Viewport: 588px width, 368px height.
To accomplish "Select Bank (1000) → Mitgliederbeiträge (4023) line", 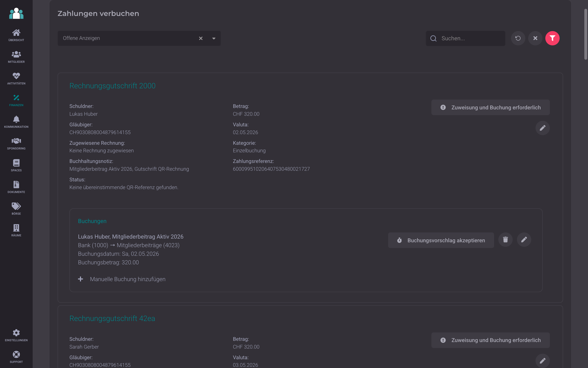I will [x=129, y=245].
